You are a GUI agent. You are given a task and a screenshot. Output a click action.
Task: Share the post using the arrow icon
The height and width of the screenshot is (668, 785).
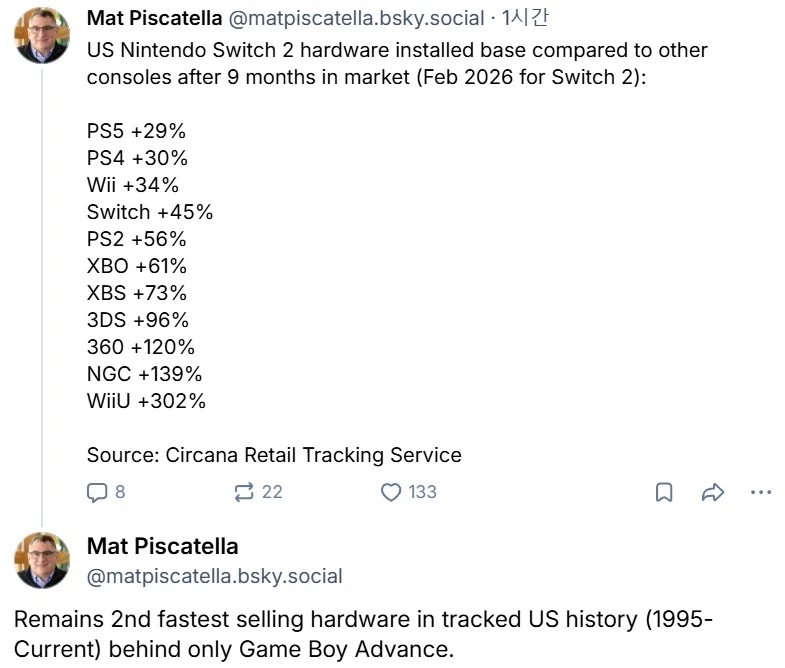(x=712, y=492)
